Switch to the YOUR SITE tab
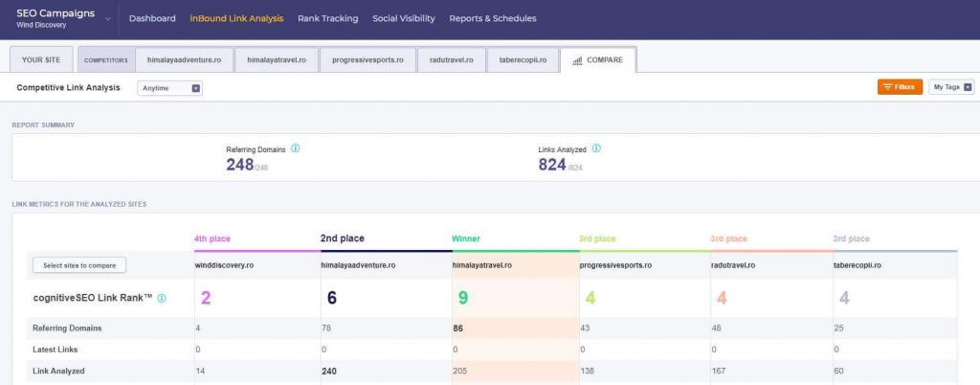Viewport: 980px width, 385px height. pos(41,60)
